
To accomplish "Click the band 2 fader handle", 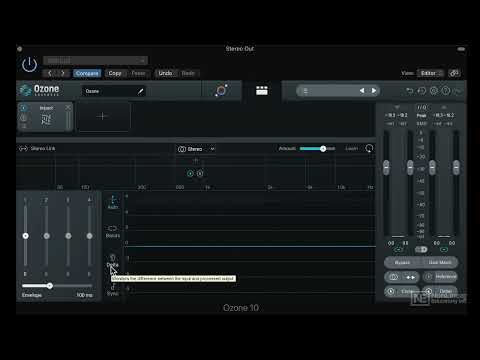I will (x=47, y=236).
